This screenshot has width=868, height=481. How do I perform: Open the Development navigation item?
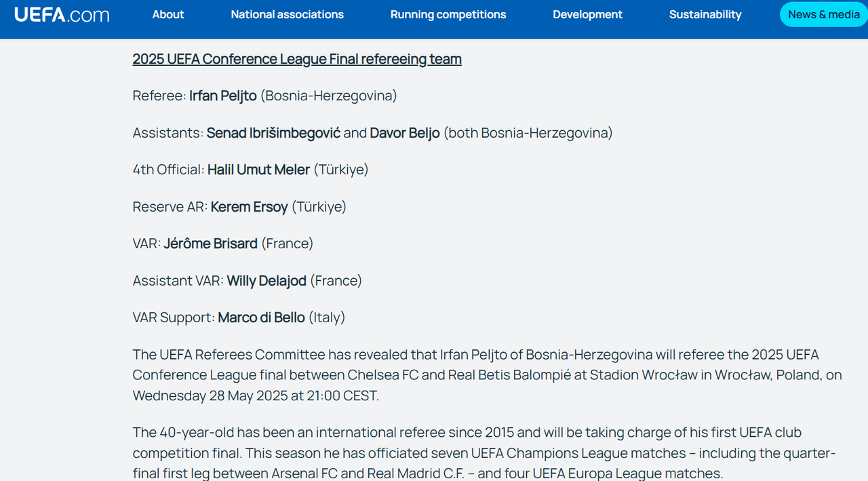pos(587,14)
